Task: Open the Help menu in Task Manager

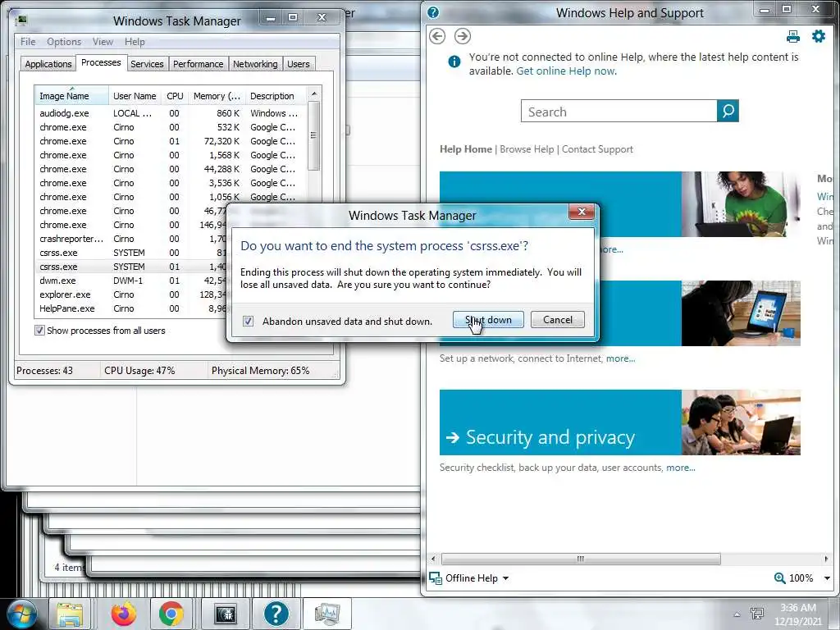Action: click(135, 41)
